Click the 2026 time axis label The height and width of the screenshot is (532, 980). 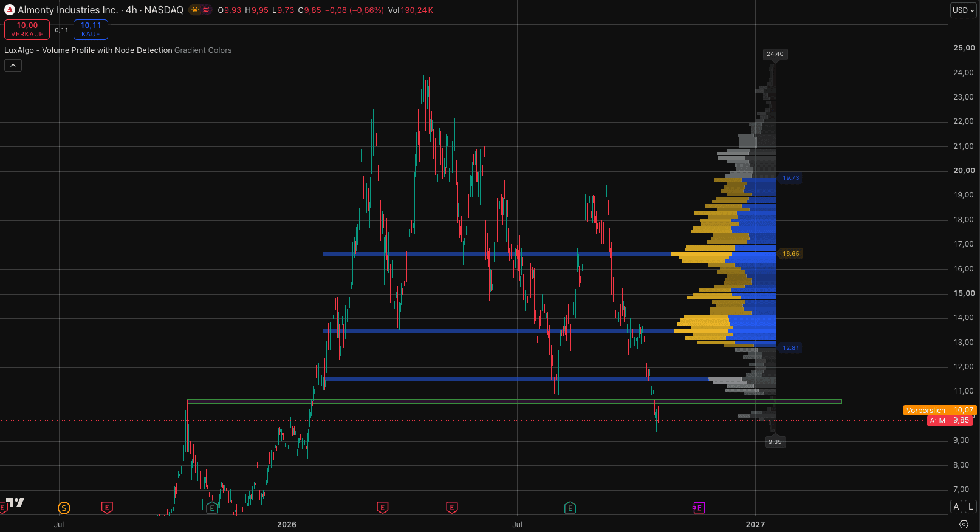287,524
